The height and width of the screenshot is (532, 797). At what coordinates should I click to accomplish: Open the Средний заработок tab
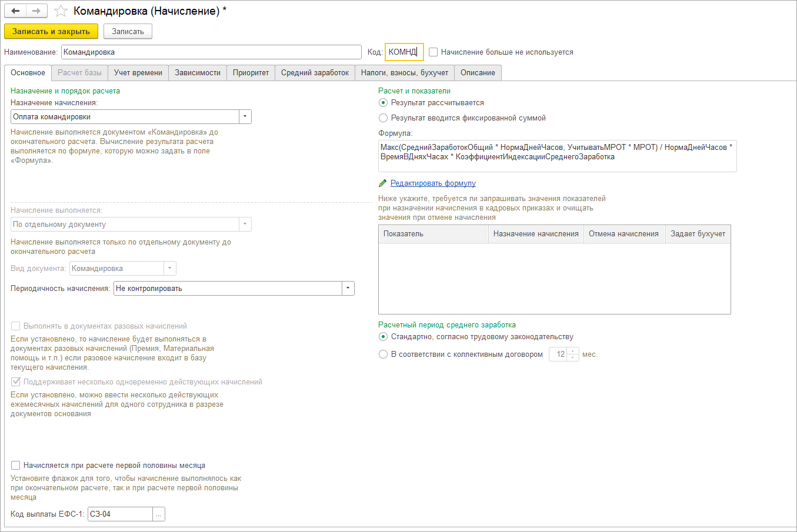tap(315, 73)
